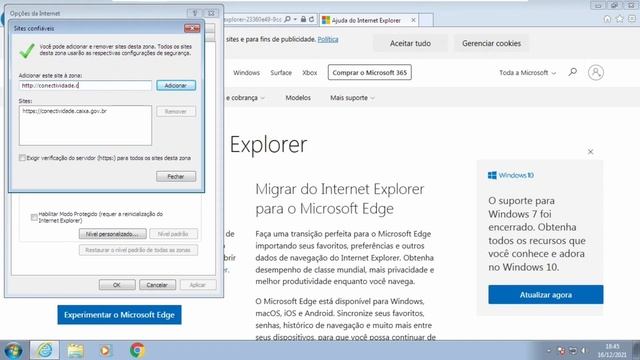The image size is (640, 360).
Task: Click the IE home icon
Action: (x=607, y=19)
